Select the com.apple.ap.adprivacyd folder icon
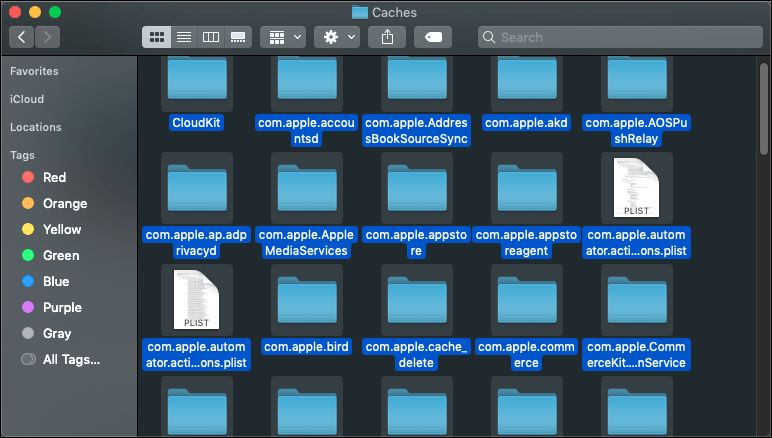Image resolution: width=772 pixels, height=438 pixels. click(x=197, y=188)
